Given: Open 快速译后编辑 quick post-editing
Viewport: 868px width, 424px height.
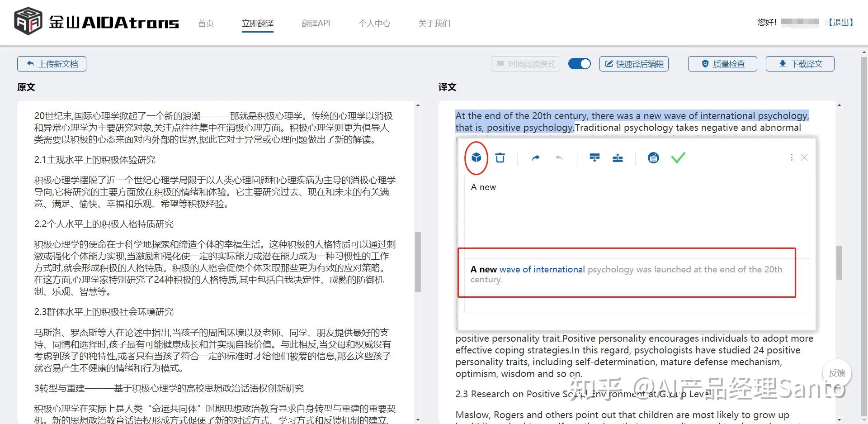Looking at the screenshot, I should pos(634,64).
